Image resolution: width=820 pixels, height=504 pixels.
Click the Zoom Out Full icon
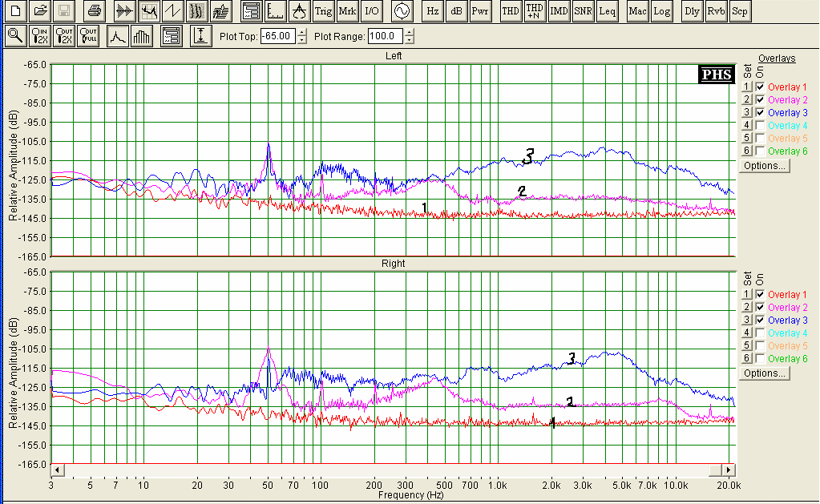tap(88, 36)
